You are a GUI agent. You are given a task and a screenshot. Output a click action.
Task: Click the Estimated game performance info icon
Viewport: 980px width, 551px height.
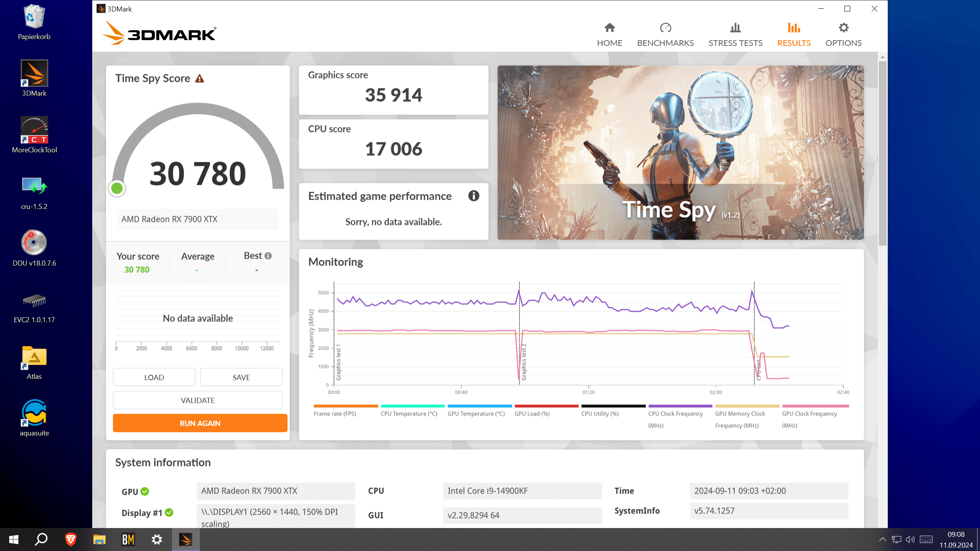point(474,196)
